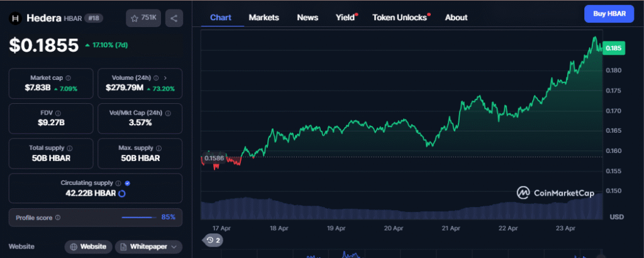Show Total supply info icon
The width and height of the screenshot is (644, 258).
[70, 148]
